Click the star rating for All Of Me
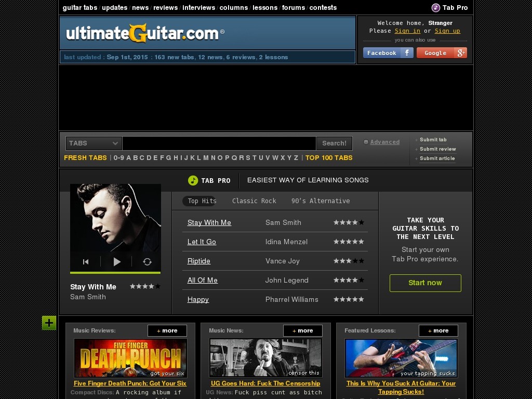 349,280
